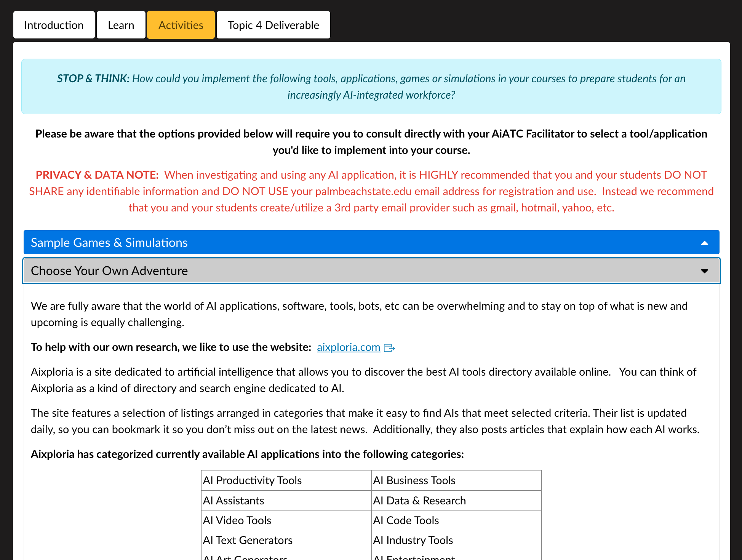Toggle the Choose Your Own Adventure accordion

point(109,271)
